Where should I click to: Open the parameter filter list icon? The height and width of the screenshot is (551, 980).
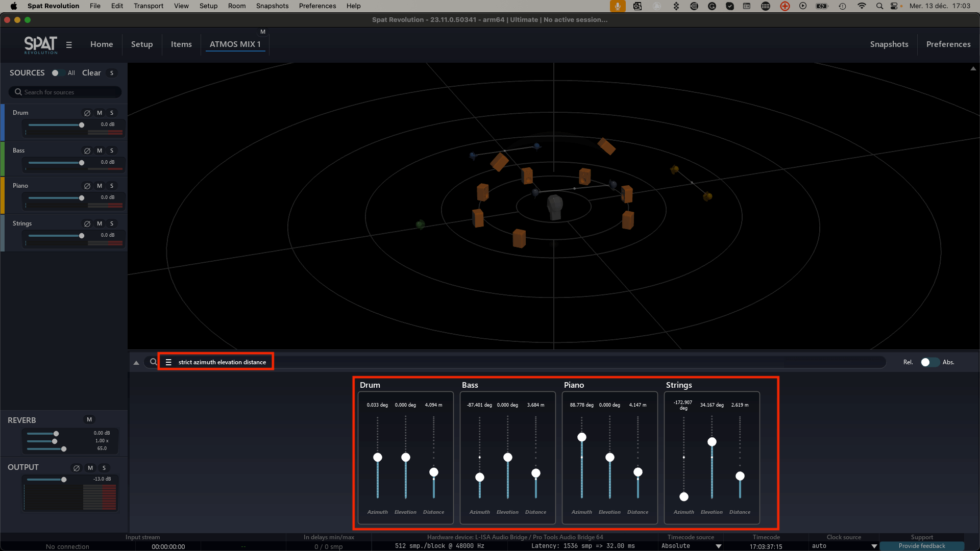(x=168, y=362)
